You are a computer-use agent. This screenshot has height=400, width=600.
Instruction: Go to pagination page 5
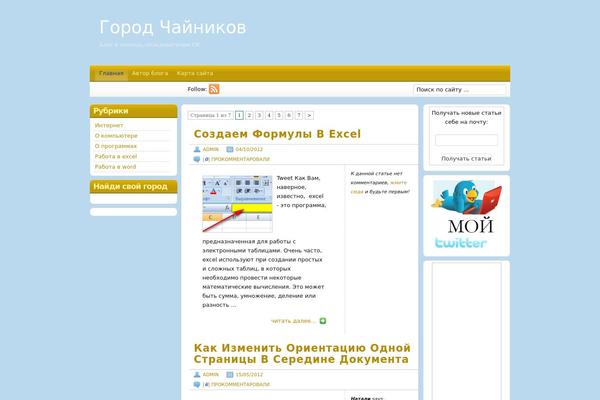pyautogui.click(x=279, y=115)
